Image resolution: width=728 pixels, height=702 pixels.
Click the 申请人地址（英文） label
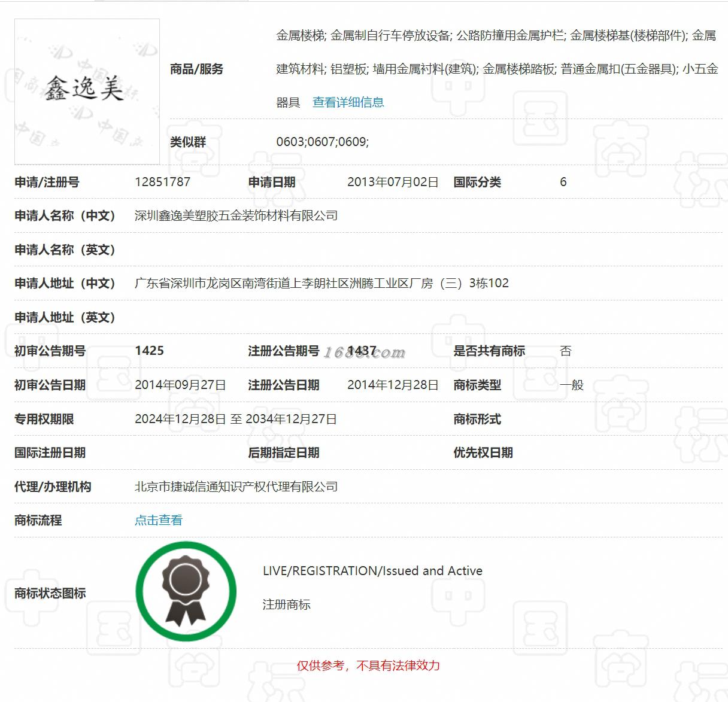(65, 317)
